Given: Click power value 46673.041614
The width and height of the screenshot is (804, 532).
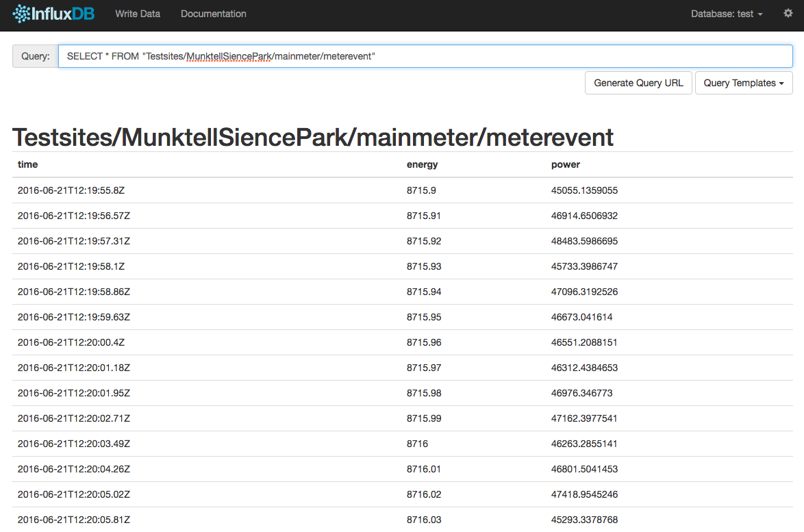Looking at the screenshot, I should [x=582, y=317].
